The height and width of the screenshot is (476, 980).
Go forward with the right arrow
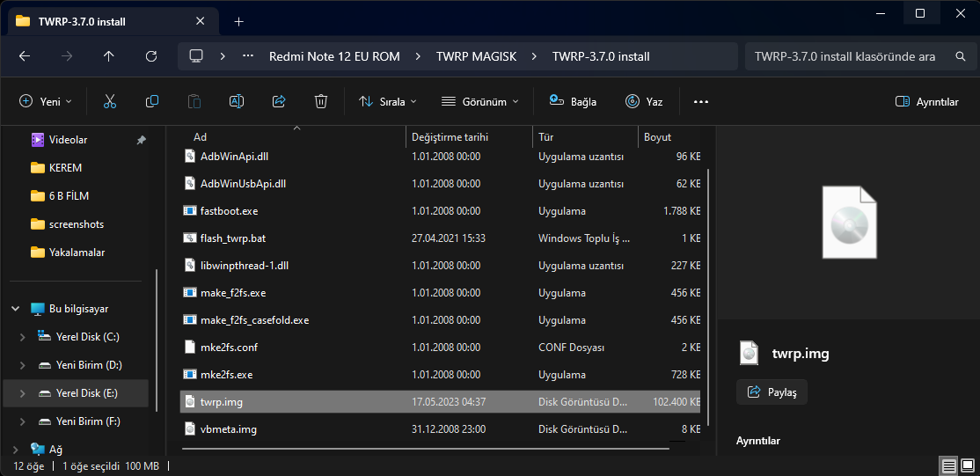tap(67, 56)
